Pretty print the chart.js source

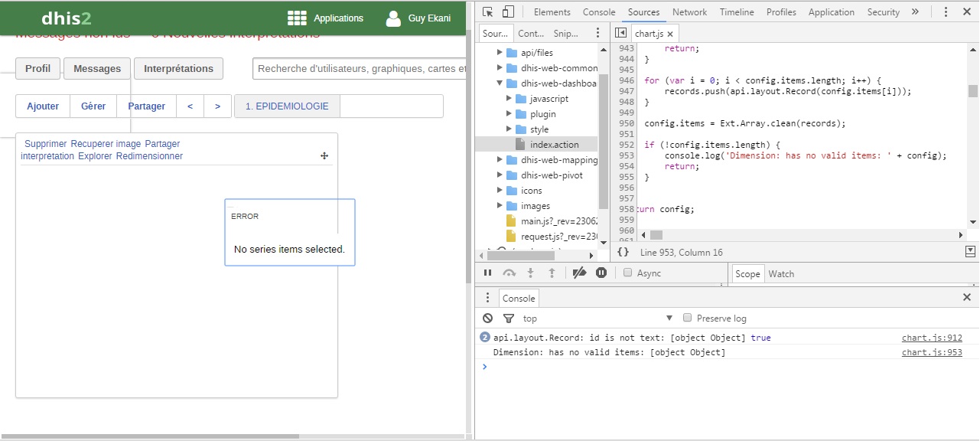(x=623, y=252)
